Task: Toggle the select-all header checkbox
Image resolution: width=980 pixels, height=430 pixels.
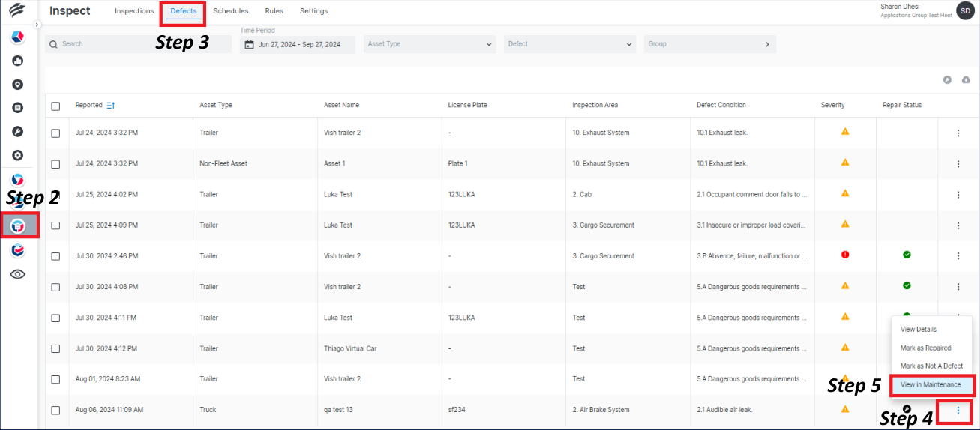Action: pos(55,106)
